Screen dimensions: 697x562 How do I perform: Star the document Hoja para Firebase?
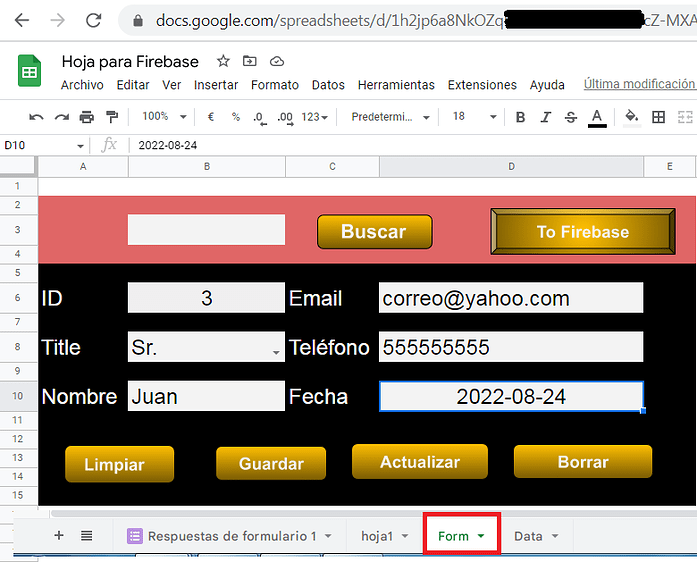[x=223, y=61]
